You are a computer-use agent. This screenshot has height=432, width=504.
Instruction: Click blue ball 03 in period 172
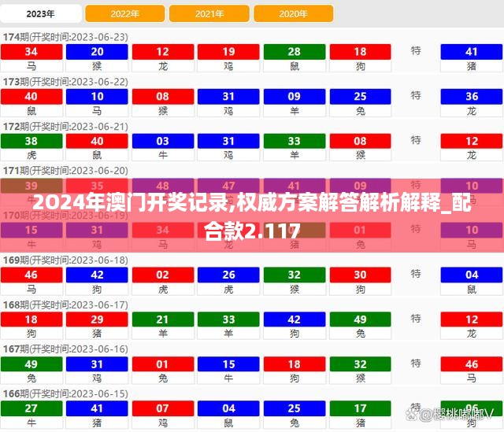coord(162,142)
